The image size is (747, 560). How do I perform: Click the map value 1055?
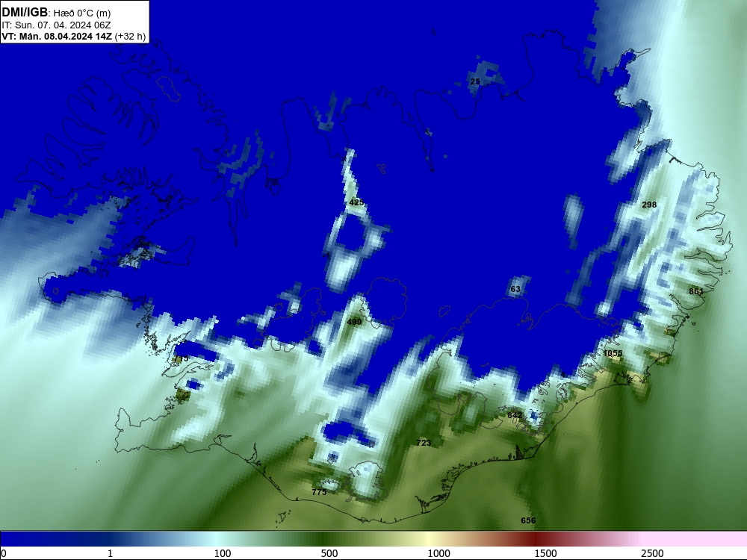coord(613,353)
